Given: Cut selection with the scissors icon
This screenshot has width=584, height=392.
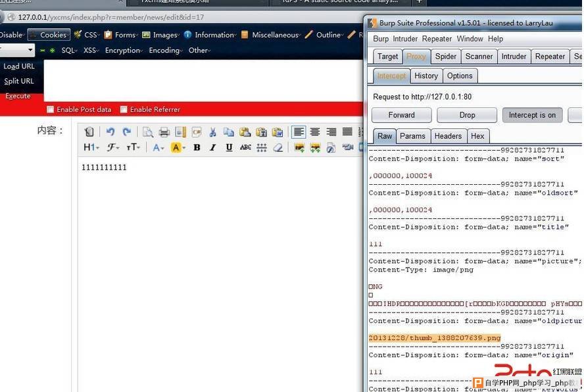Looking at the screenshot, I should [x=212, y=132].
